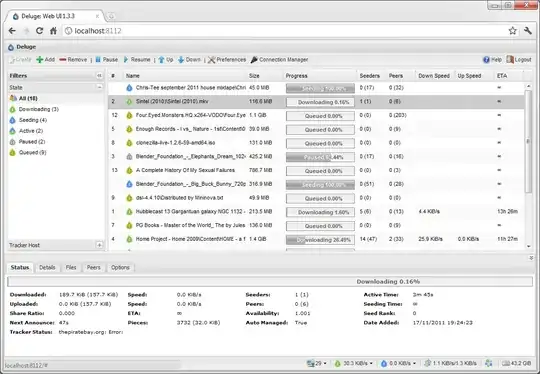Move torrent Down in queue

click(x=189, y=60)
